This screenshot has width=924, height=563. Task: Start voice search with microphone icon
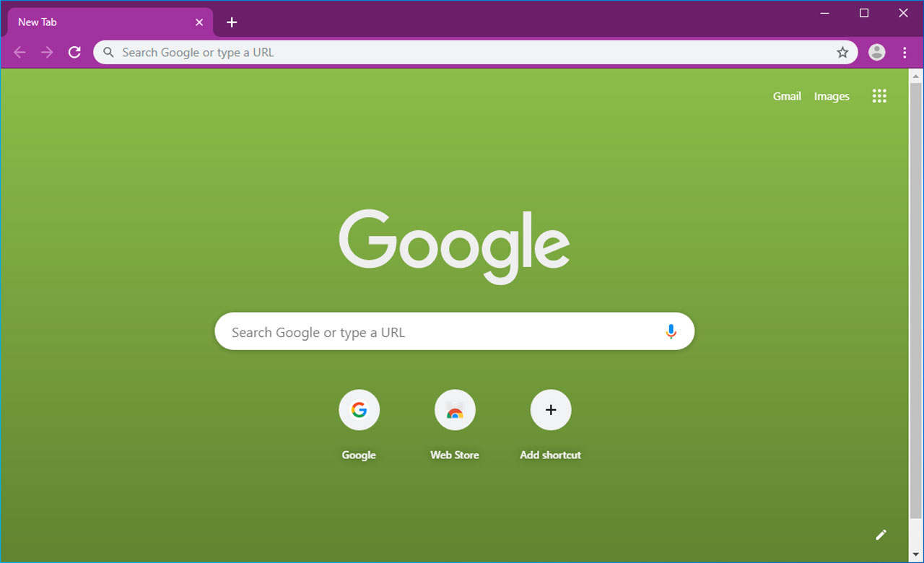point(671,332)
